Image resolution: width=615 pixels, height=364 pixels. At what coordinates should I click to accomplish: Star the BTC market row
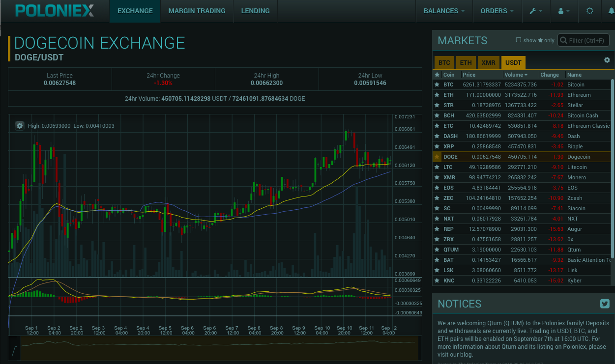coord(437,84)
